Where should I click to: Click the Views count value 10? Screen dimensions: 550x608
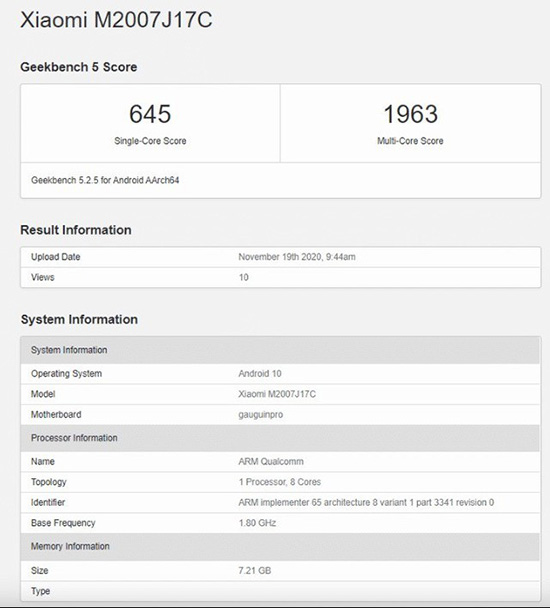pyautogui.click(x=244, y=277)
